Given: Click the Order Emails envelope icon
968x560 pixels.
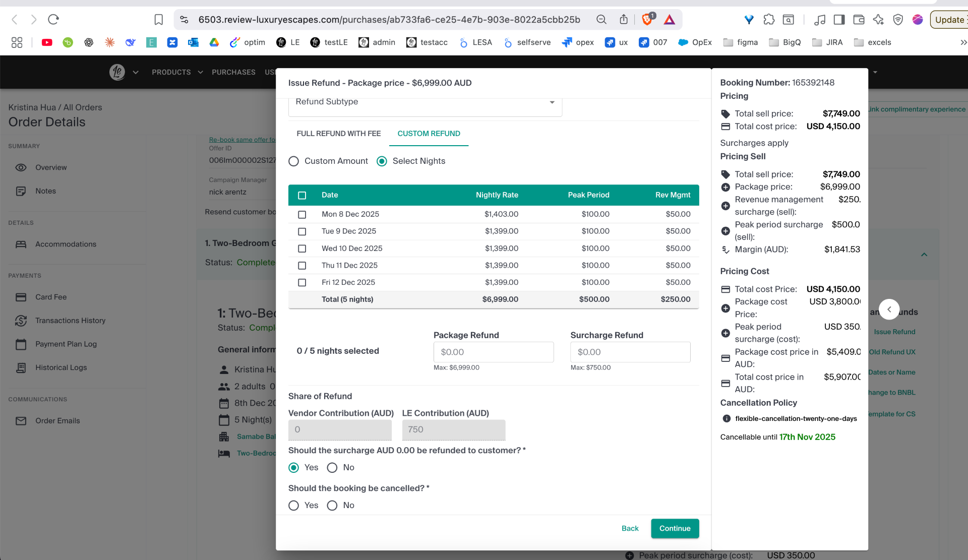Looking at the screenshot, I should click(21, 421).
